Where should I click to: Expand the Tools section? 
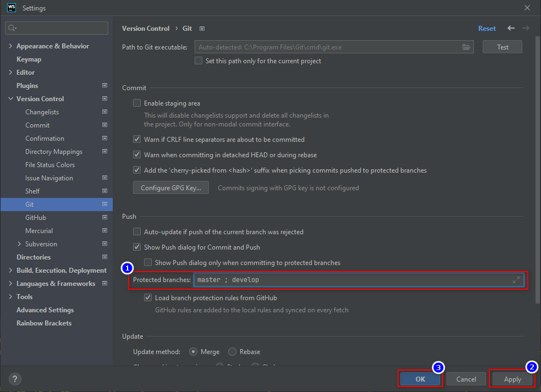coord(10,296)
